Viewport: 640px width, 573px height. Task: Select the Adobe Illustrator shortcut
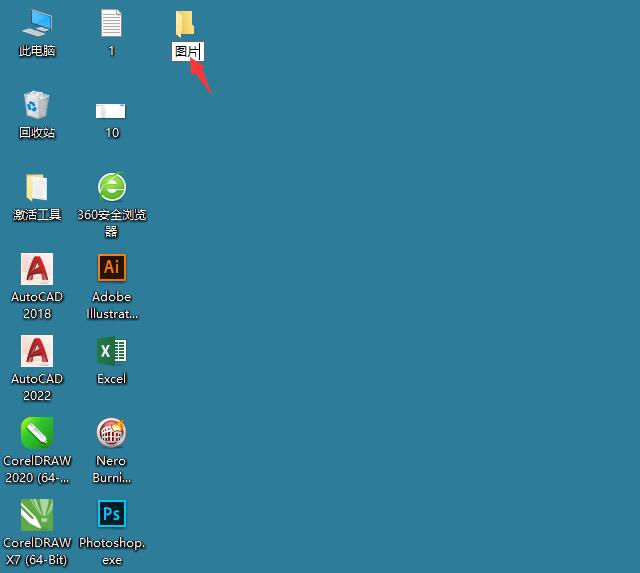coord(112,268)
